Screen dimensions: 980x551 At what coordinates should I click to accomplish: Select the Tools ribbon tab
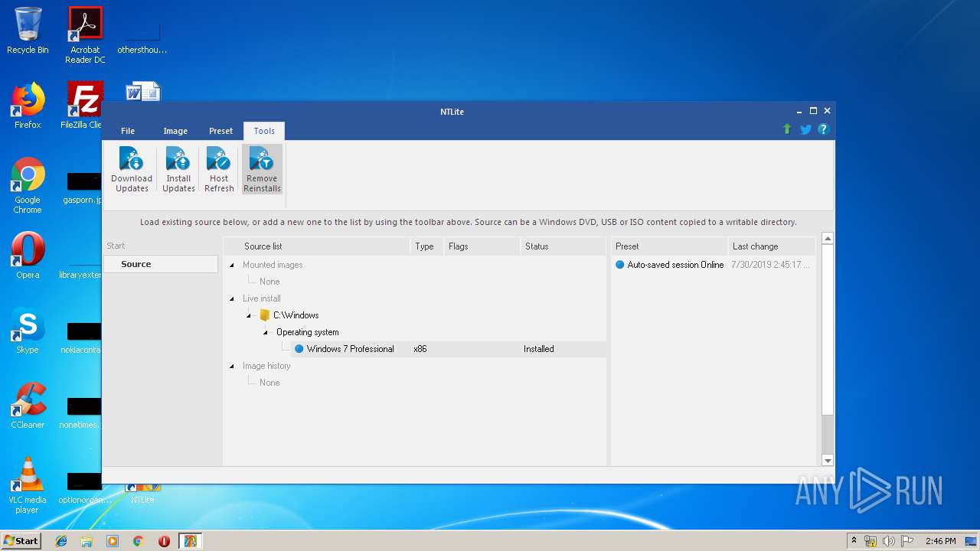(264, 131)
